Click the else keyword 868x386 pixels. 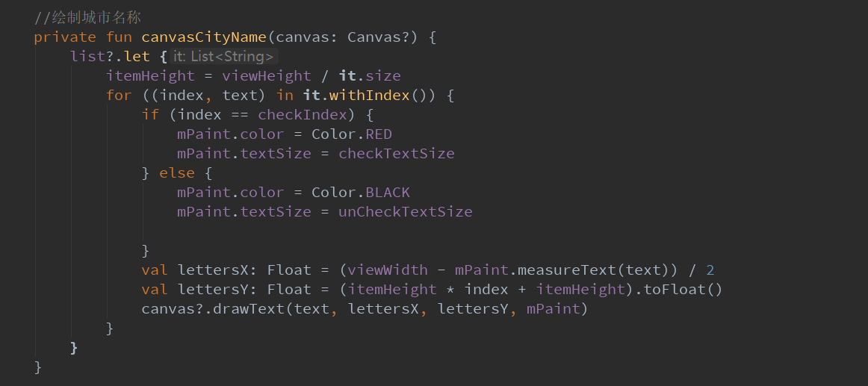177,172
